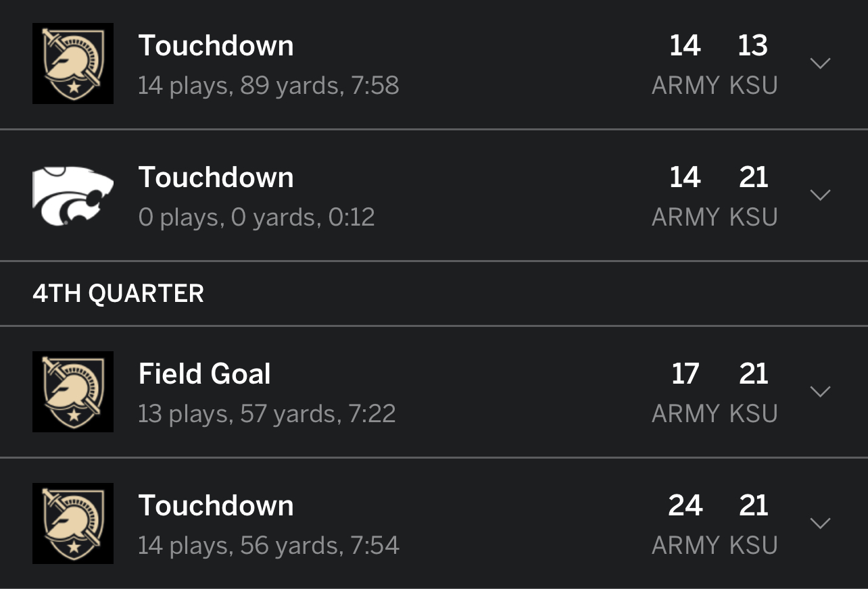Click Army logo on 14-13 touchdown row
Viewport: 868px width, 589px height.
click(73, 63)
